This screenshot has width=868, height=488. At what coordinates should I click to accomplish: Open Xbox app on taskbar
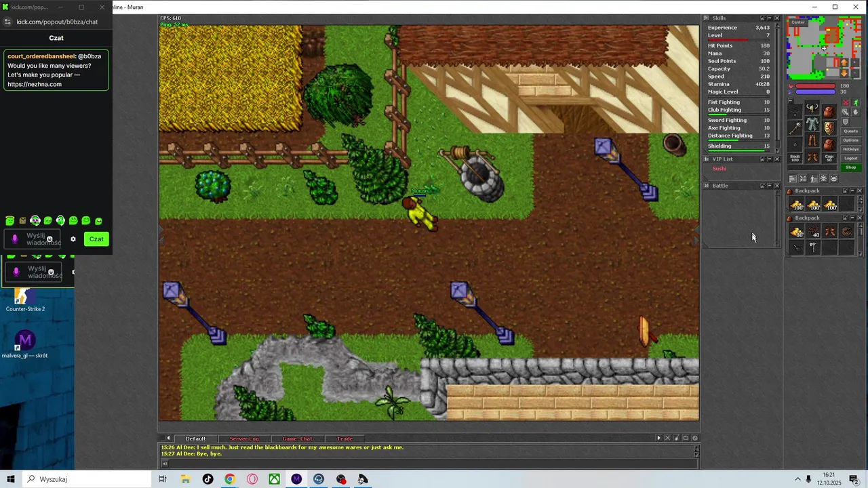[x=274, y=479]
